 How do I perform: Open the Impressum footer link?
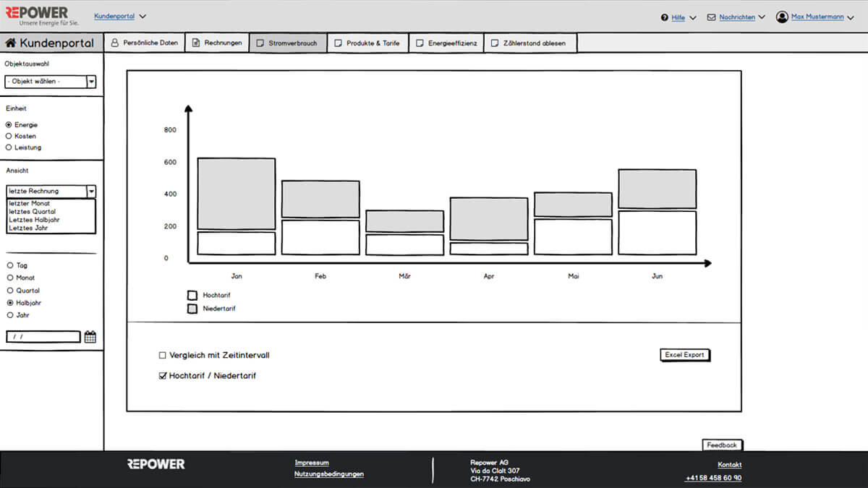click(x=312, y=463)
